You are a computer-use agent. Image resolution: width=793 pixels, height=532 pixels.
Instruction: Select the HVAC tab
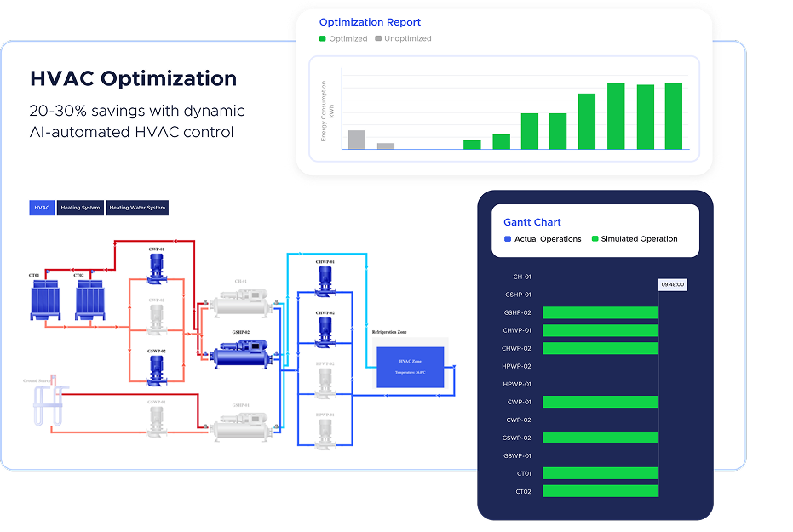click(42, 208)
